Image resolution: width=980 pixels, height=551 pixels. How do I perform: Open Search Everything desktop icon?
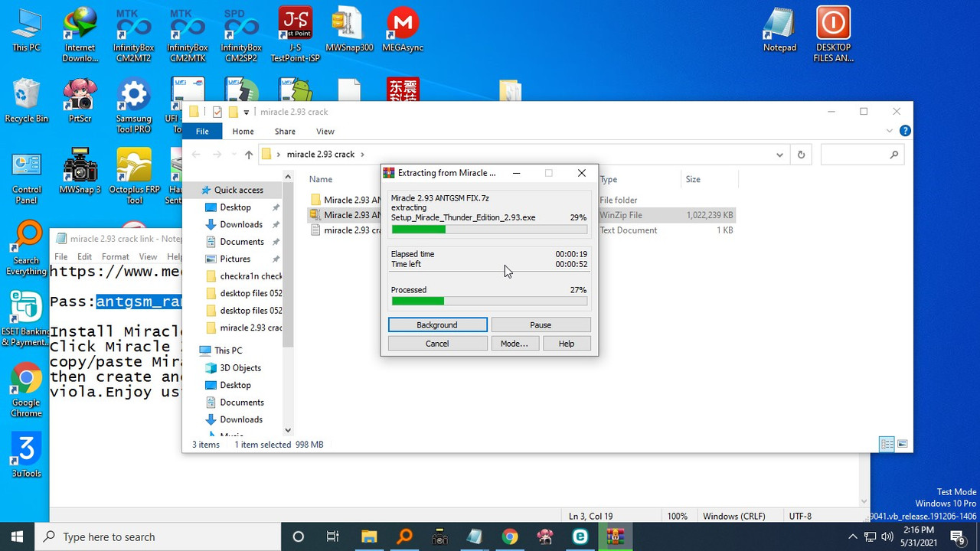pos(26,249)
